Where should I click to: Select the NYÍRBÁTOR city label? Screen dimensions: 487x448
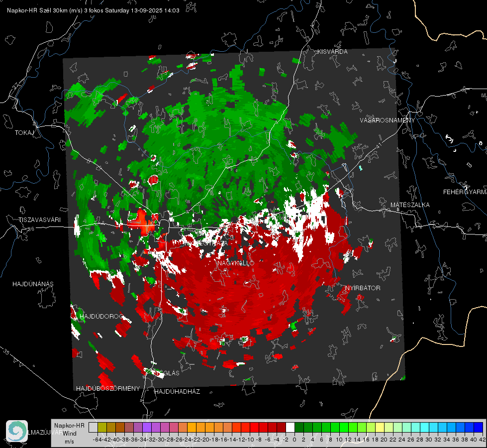tap(363, 288)
